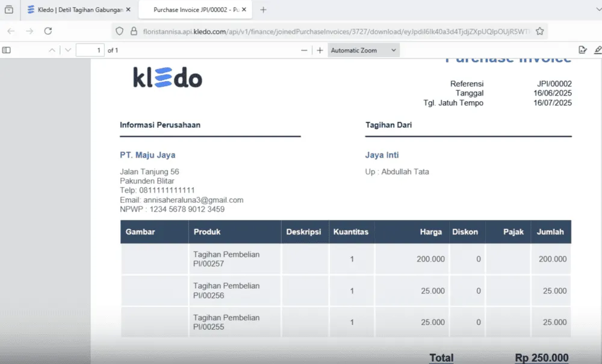Focus the kledo.com address bar URL
Image resolution: width=602 pixels, height=364 pixels.
pos(336,31)
